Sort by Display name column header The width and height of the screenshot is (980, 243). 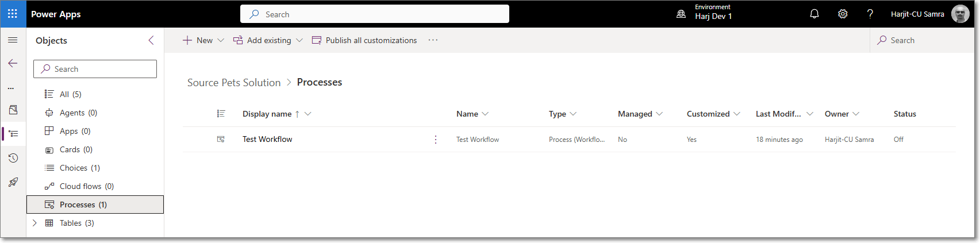coord(267,114)
